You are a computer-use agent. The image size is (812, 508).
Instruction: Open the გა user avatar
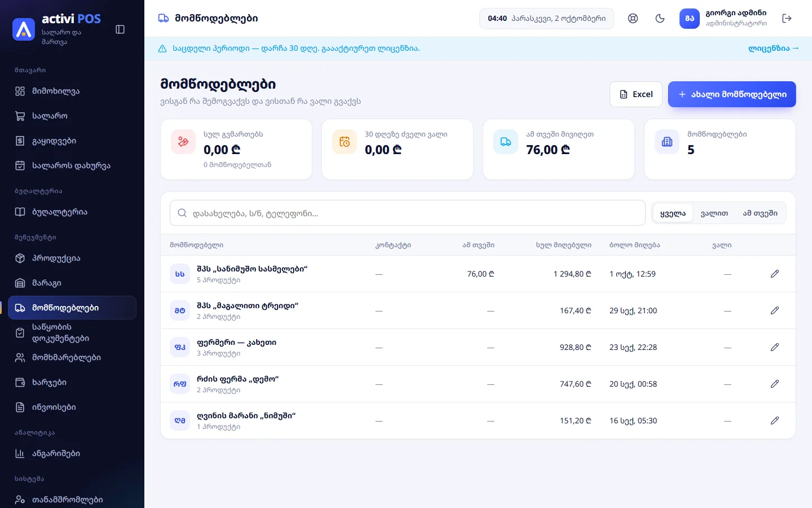tap(690, 19)
